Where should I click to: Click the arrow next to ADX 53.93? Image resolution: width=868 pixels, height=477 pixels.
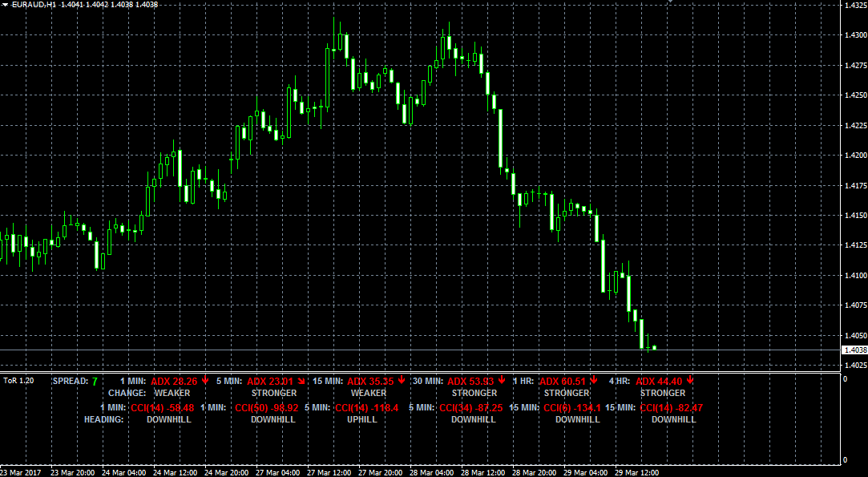[x=500, y=380]
